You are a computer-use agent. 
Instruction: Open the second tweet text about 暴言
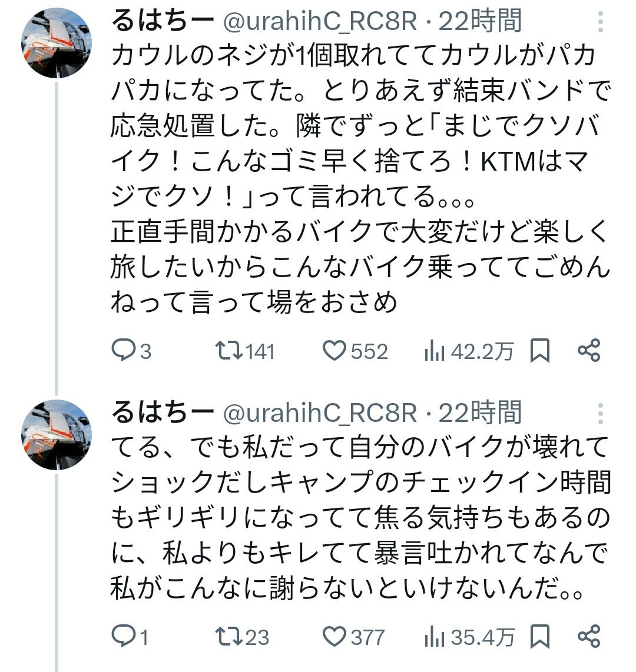point(360,517)
